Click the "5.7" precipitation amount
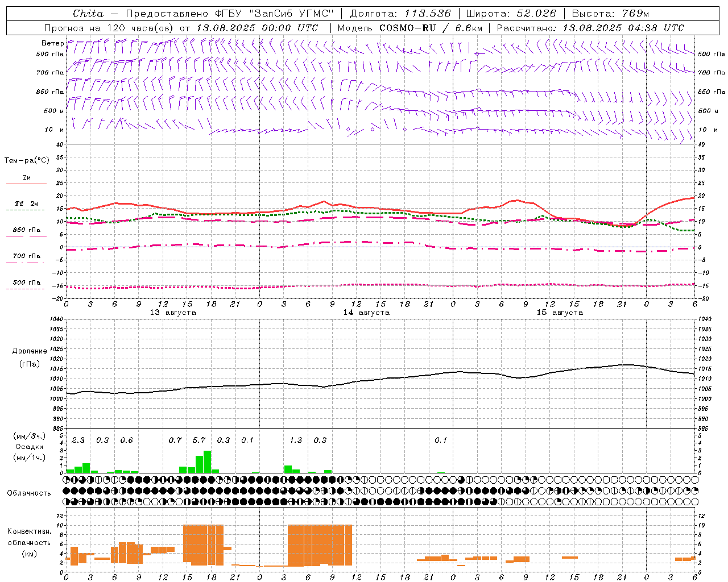Viewport: 728px width, 582px height. pos(199,440)
